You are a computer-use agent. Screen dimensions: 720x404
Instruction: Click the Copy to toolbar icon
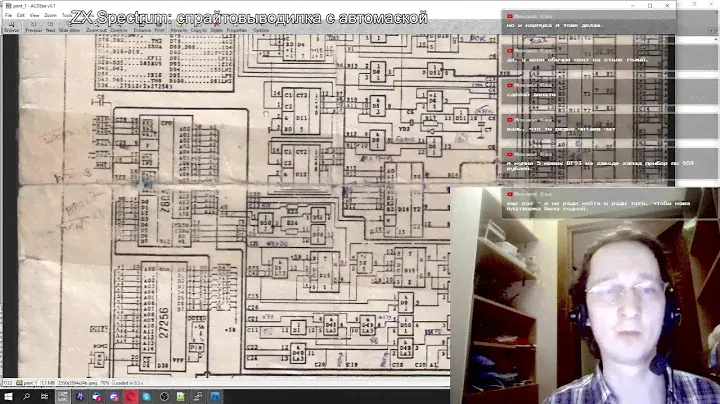click(x=197, y=29)
